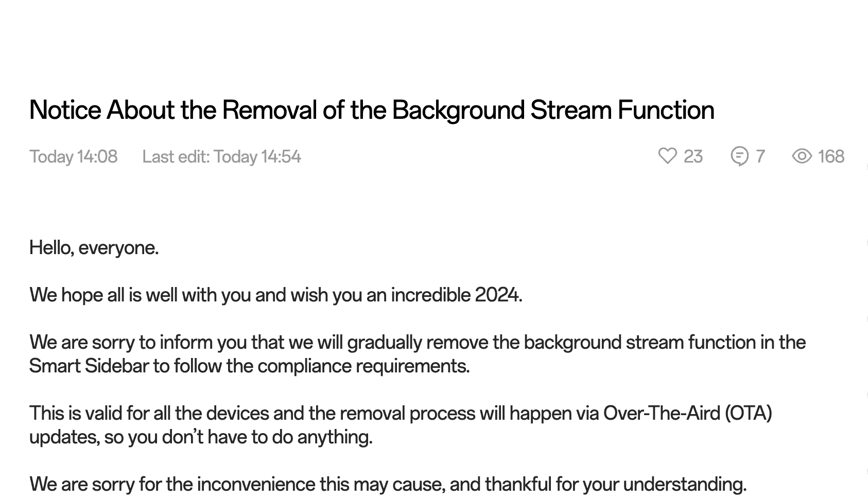868x501 pixels.
Task: Click the like count 23
Action: point(693,156)
